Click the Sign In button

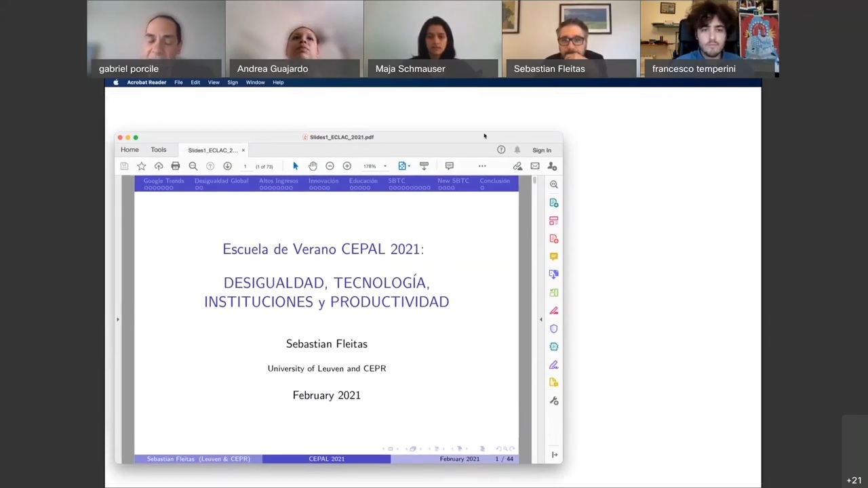pyautogui.click(x=542, y=150)
